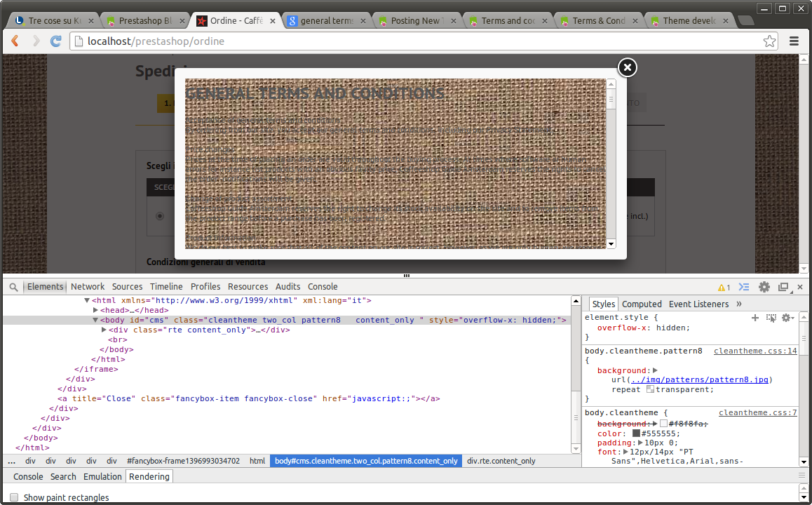
Task: Collapse the html node in the DOM tree
Action: (x=87, y=300)
